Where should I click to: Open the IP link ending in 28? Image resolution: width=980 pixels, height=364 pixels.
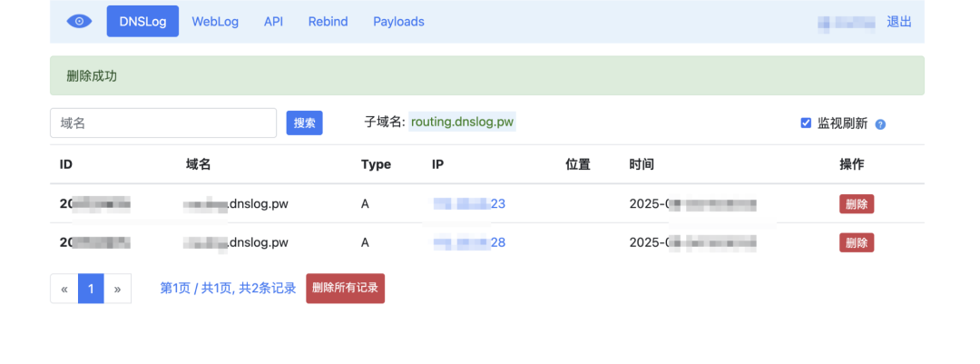pos(469,242)
